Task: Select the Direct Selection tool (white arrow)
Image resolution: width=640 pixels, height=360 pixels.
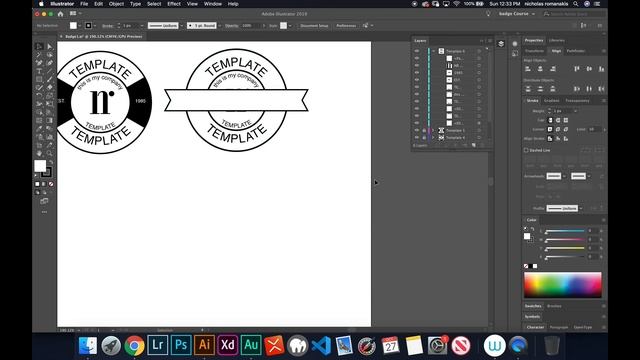Action: coord(49,47)
